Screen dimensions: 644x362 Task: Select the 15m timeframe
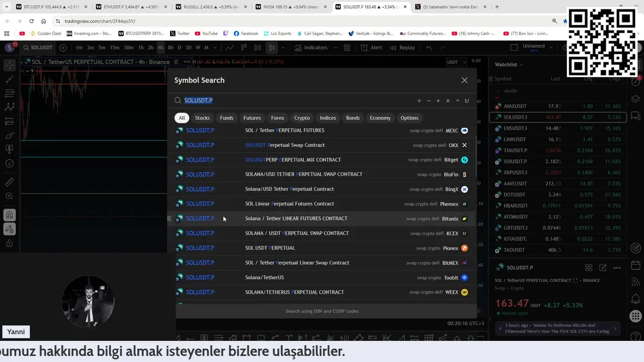115,48
